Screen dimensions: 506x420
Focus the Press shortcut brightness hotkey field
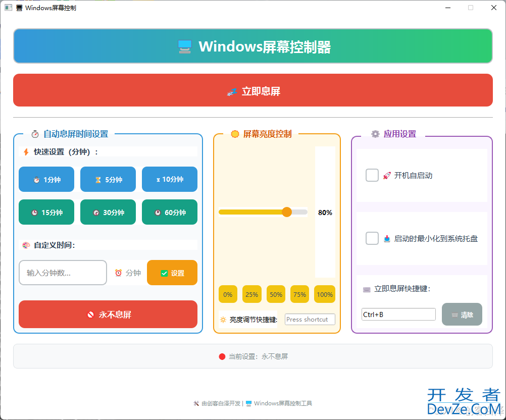[310, 320]
